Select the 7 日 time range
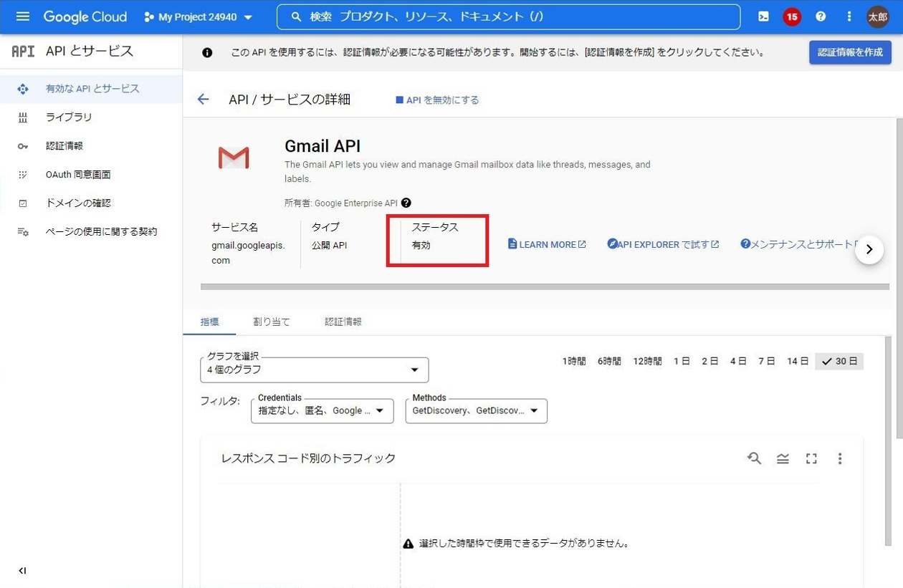 (767, 362)
